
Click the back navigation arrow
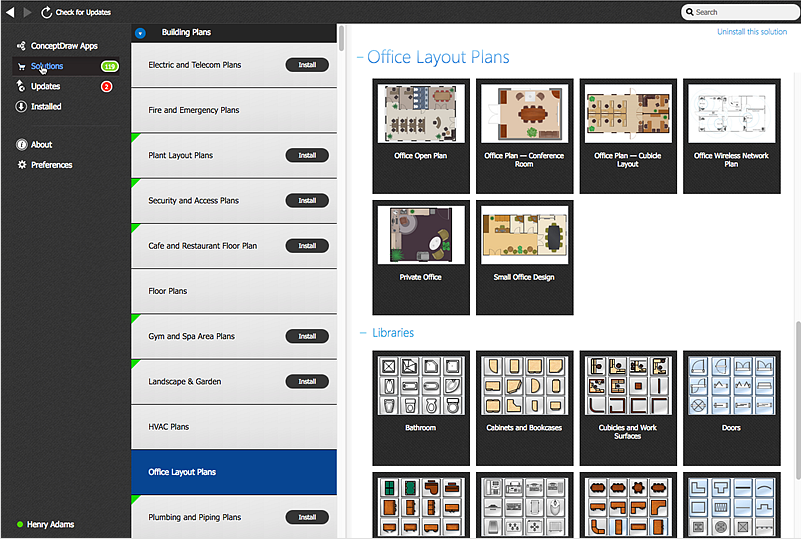pos(10,12)
